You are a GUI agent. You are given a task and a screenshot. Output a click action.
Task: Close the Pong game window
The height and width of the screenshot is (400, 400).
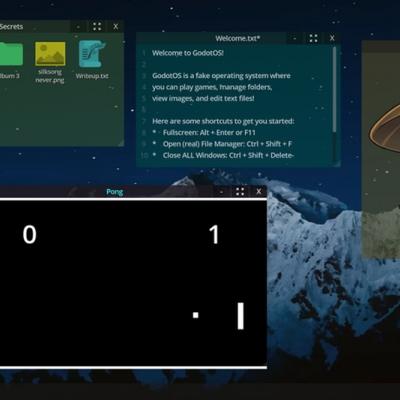click(x=259, y=192)
